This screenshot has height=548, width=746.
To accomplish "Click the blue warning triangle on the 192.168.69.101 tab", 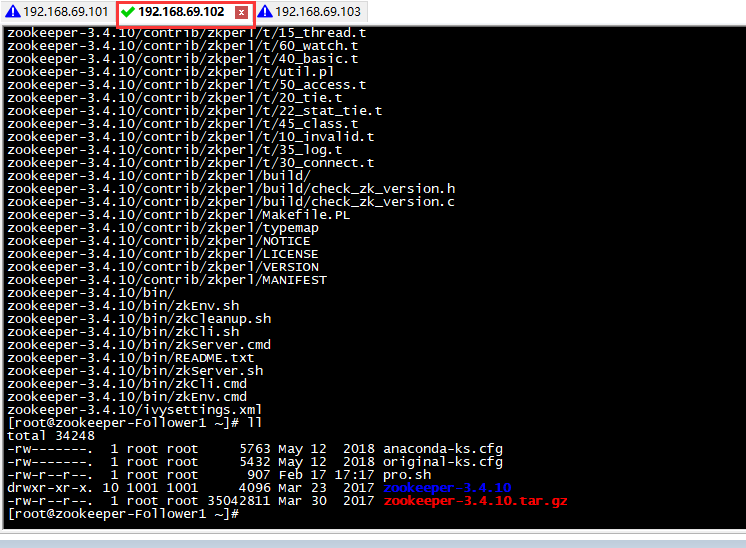I will (x=13, y=11).
